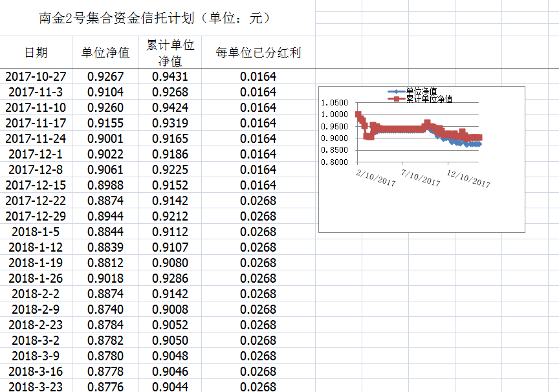Click the 日期 column header cell

[36, 52]
